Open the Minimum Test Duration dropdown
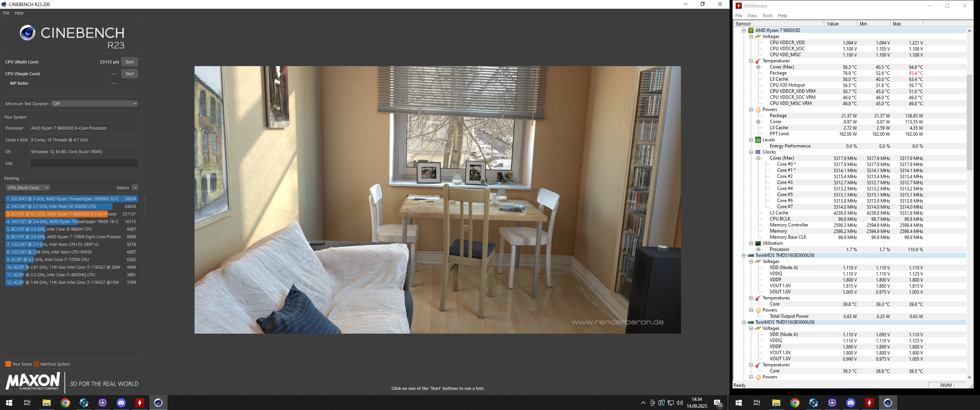Viewport: 980px width, 410px height. pyautogui.click(x=94, y=103)
